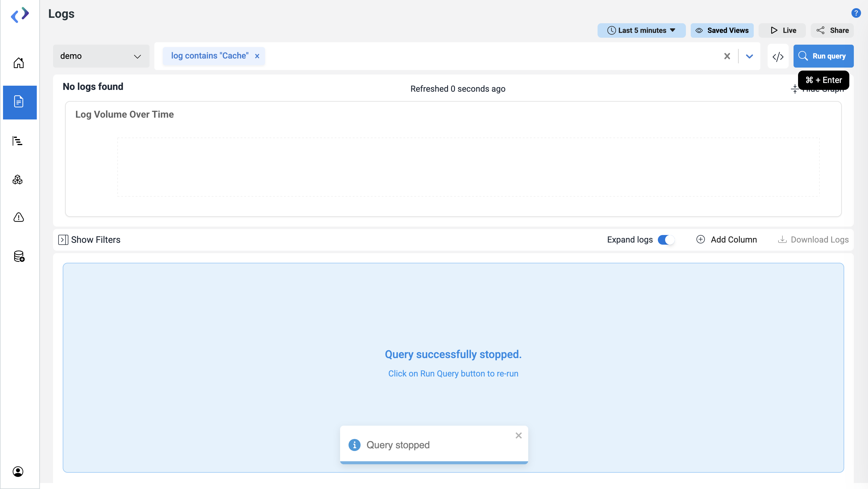Open Last 5 minutes time range dropdown
Screen dimensions: 868x489
click(641, 30)
